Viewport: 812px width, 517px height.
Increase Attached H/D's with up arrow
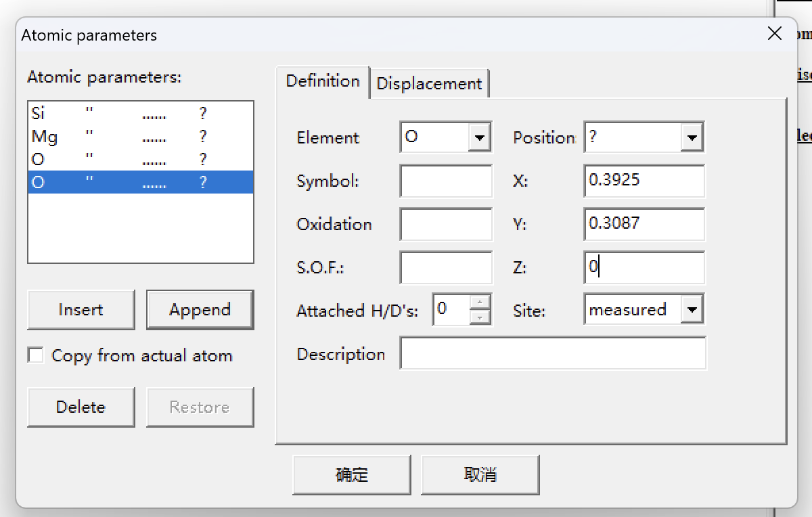480,303
